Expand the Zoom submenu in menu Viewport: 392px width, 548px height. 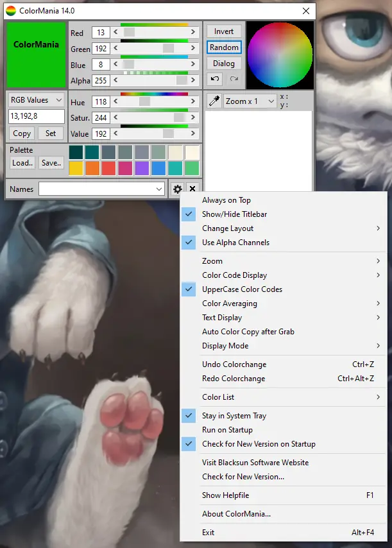click(x=284, y=261)
